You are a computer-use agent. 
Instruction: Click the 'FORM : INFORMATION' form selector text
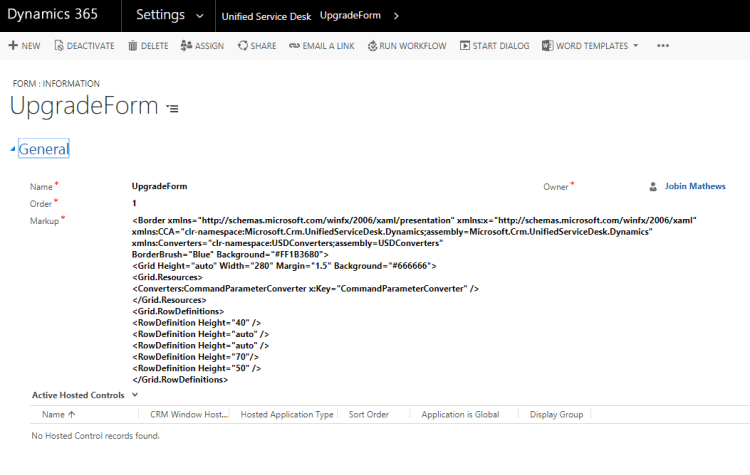tap(56, 84)
